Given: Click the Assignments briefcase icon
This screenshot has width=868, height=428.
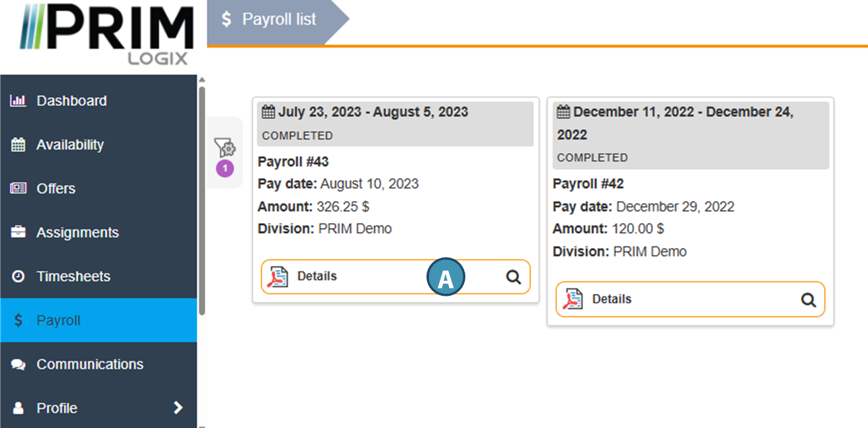Looking at the screenshot, I should 18,232.
